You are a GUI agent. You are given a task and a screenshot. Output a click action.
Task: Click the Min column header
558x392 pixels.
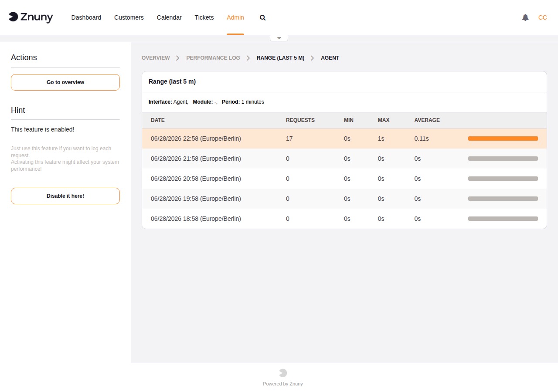(x=349, y=120)
